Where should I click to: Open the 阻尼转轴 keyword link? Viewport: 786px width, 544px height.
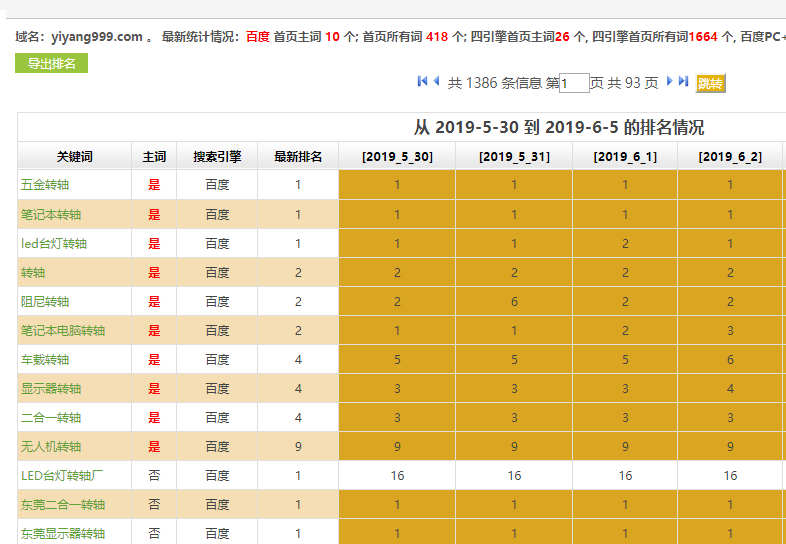(x=45, y=301)
